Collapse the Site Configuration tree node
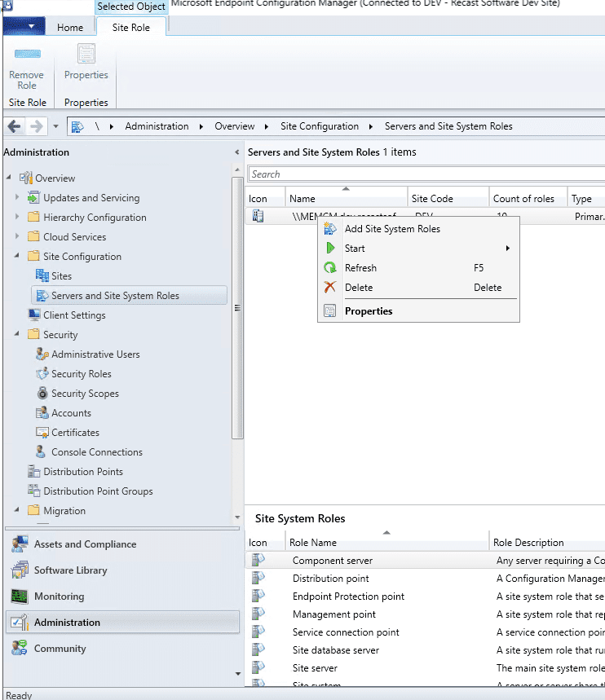The image size is (605, 700). point(18,257)
